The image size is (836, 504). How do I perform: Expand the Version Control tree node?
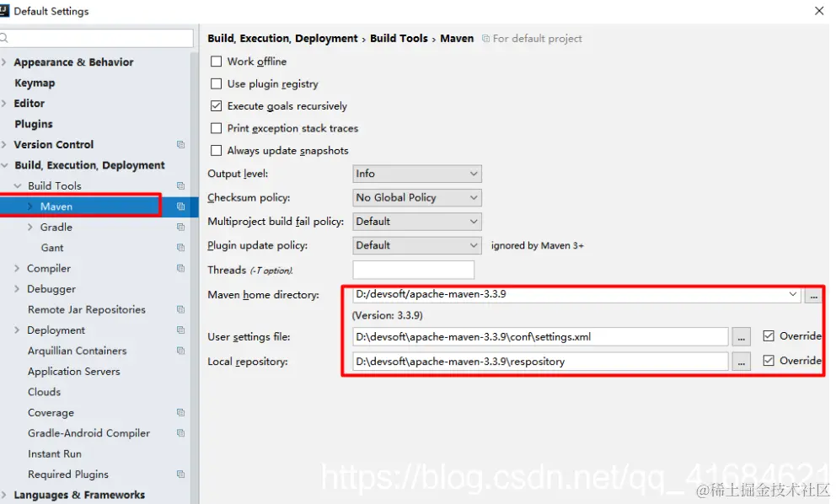pos(3,144)
